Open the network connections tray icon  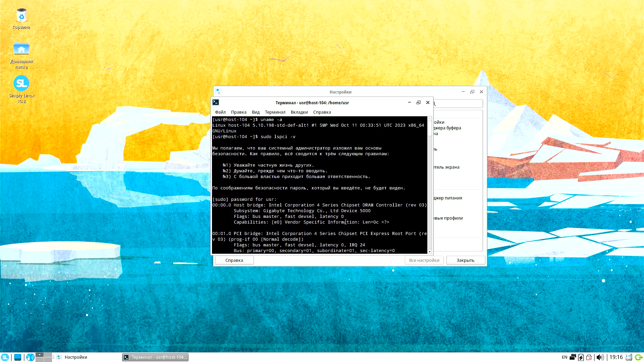[x=573, y=357]
